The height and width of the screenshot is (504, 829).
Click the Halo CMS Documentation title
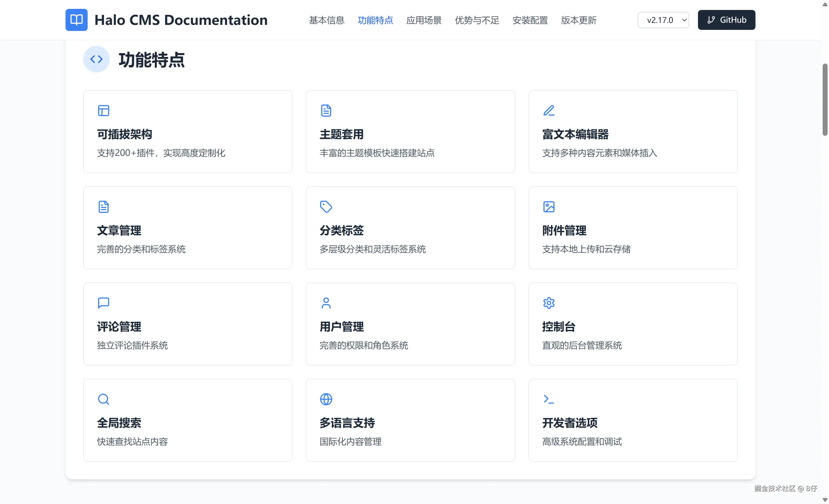point(181,20)
